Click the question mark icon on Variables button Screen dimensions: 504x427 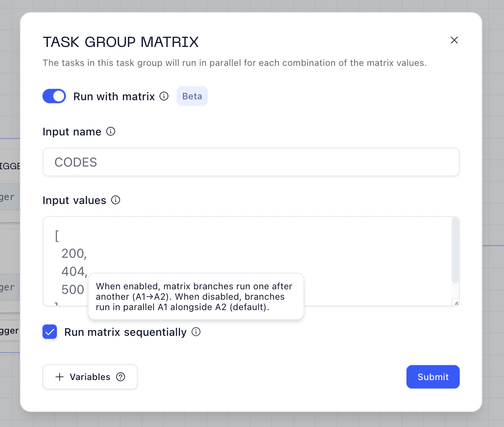120,377
